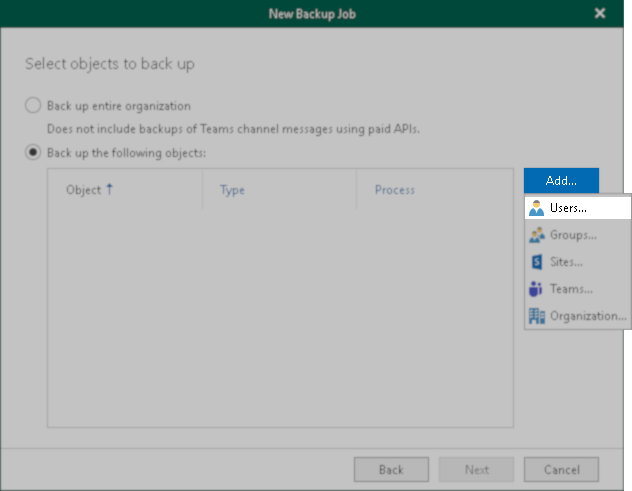Click the Groups people icon

(536, 235)
